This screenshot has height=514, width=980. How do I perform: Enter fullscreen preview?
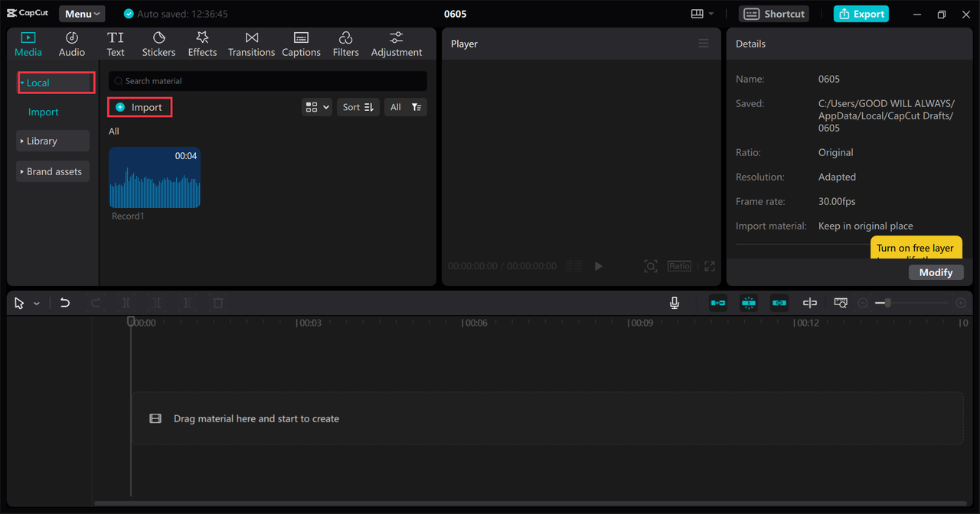710,266
